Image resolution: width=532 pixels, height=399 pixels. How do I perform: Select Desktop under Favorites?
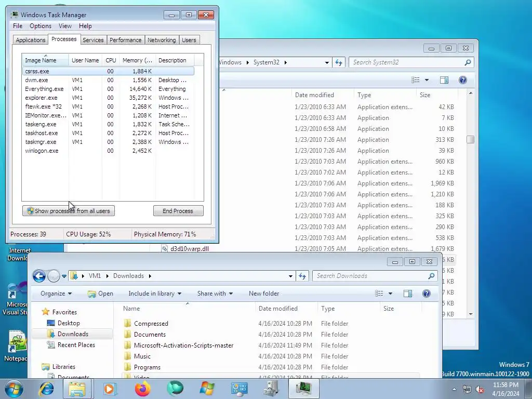pos(69,323)
